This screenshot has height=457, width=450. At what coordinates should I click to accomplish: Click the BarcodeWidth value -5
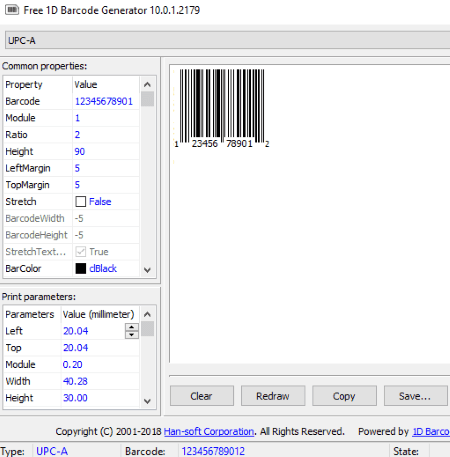(x=79, y=219)
